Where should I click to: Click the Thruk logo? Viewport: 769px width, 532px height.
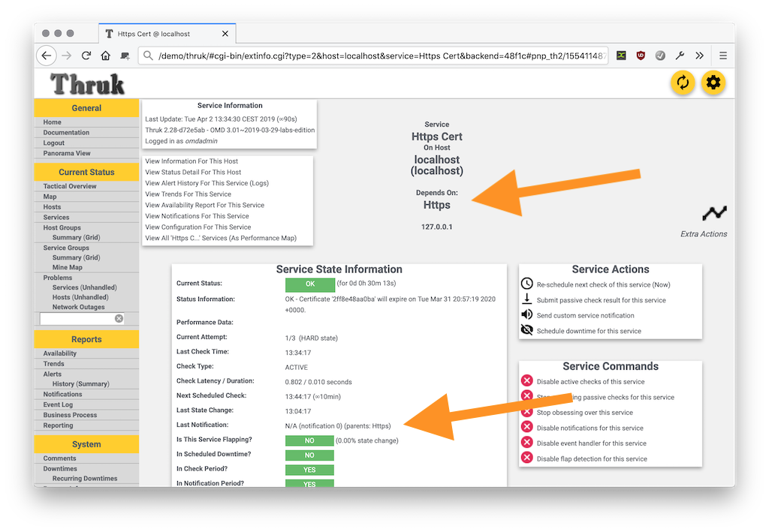point(87,84)
